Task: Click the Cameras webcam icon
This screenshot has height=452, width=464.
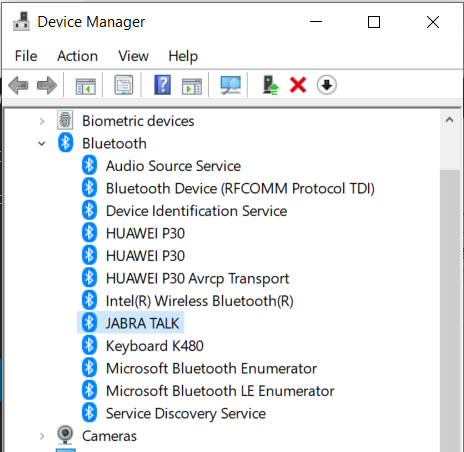Action: tap(65, 435)
